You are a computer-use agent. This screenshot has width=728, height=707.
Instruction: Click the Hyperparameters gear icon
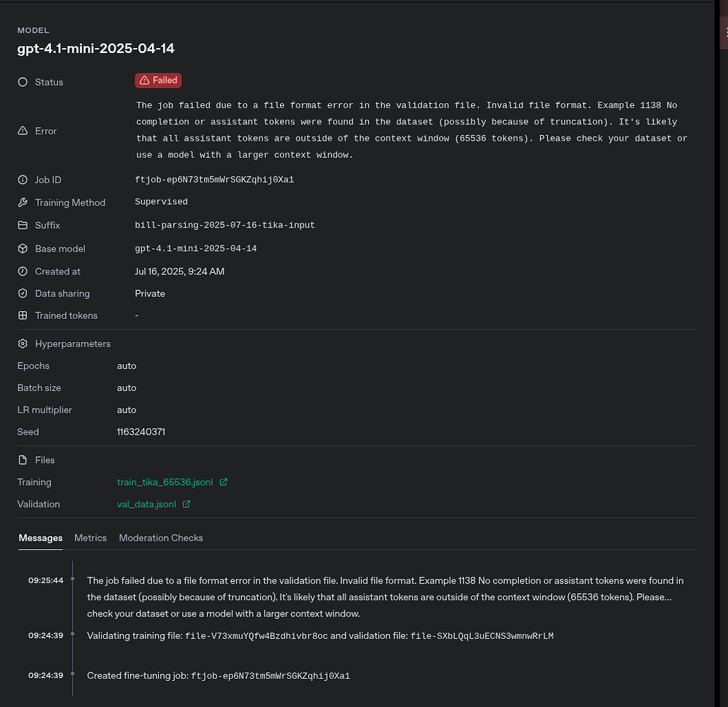[22, 344]
